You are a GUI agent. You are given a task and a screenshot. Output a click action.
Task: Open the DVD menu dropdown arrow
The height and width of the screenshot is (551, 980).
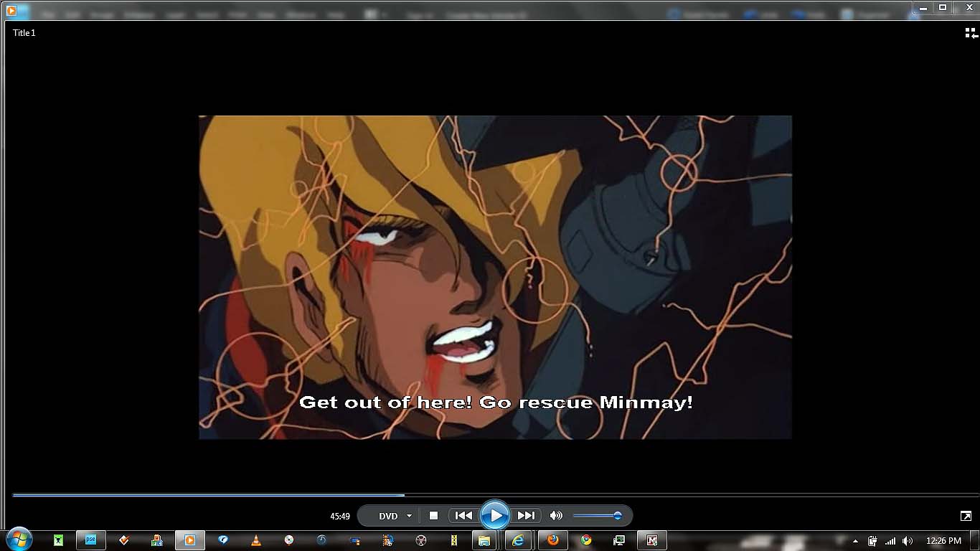409,516
